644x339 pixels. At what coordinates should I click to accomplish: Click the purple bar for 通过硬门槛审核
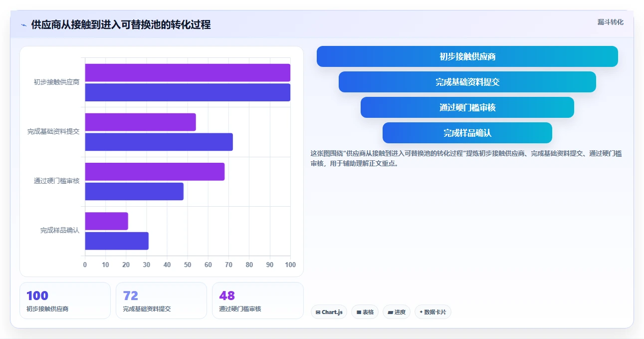pos(155,171)
